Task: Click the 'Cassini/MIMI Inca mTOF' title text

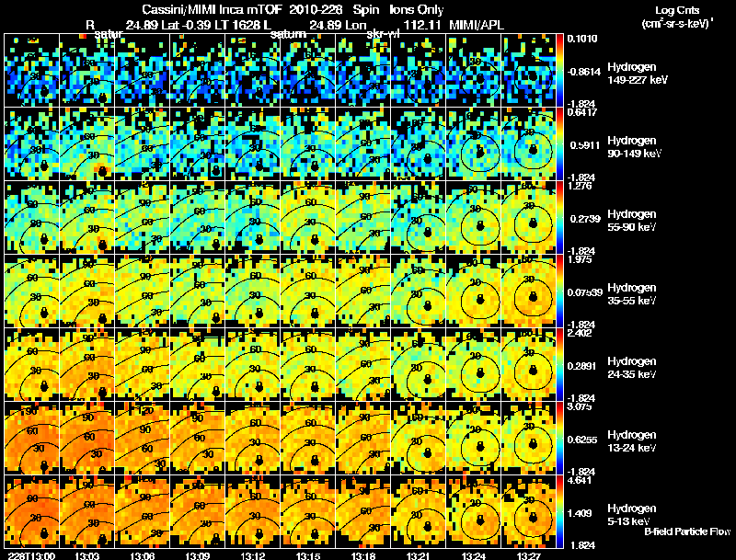Action: click(212, 10)
